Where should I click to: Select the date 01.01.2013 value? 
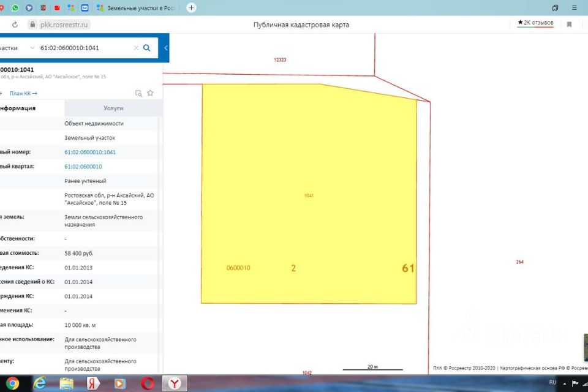[x=78, y=268]
